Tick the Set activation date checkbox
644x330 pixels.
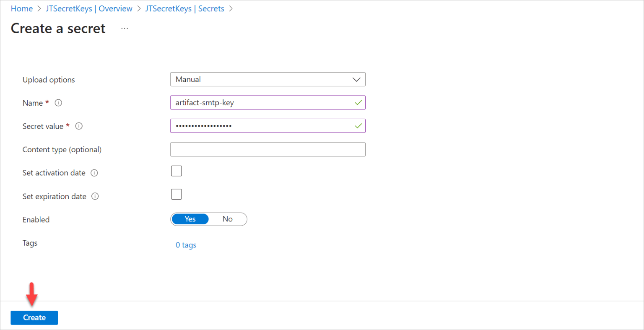click(x=177, y=171)
